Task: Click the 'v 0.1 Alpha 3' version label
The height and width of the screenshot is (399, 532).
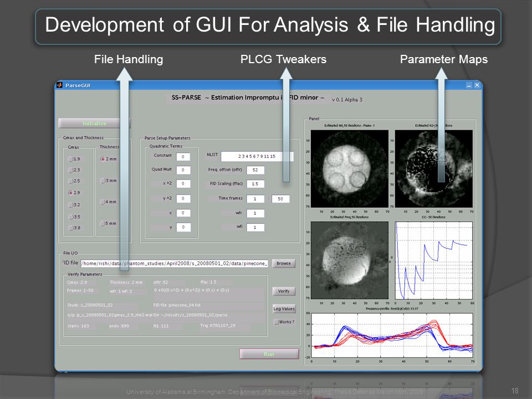Action: tap(347, 100)
